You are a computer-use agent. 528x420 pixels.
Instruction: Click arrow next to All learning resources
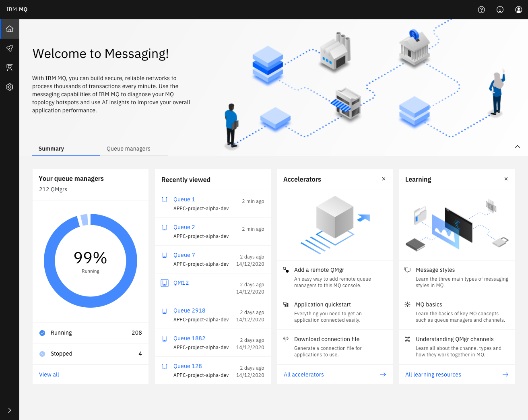(505, 374)
